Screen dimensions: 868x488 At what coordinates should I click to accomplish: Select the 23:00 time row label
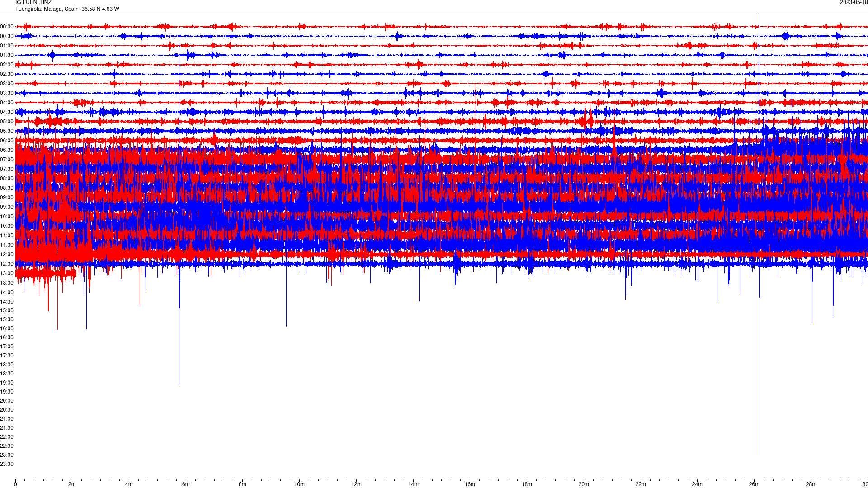(7, 455)
